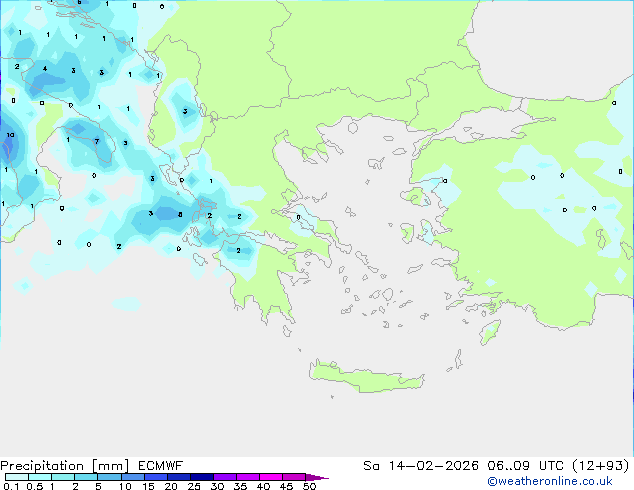The height and width of the screenshot is (490, 634).
Task: Click the '4' precipitation value on map
Action: [x=45, y=69]
